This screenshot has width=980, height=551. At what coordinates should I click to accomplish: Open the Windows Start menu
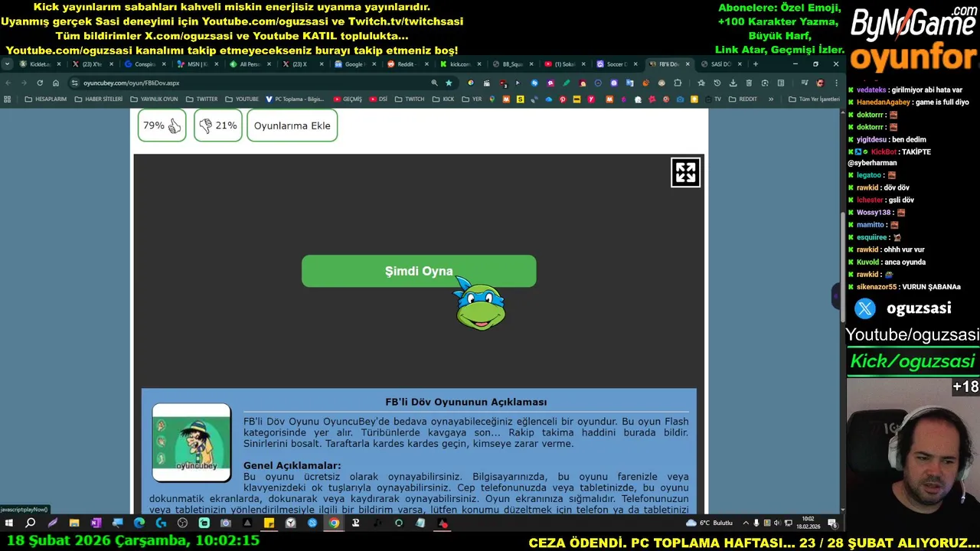pos(9,523)
